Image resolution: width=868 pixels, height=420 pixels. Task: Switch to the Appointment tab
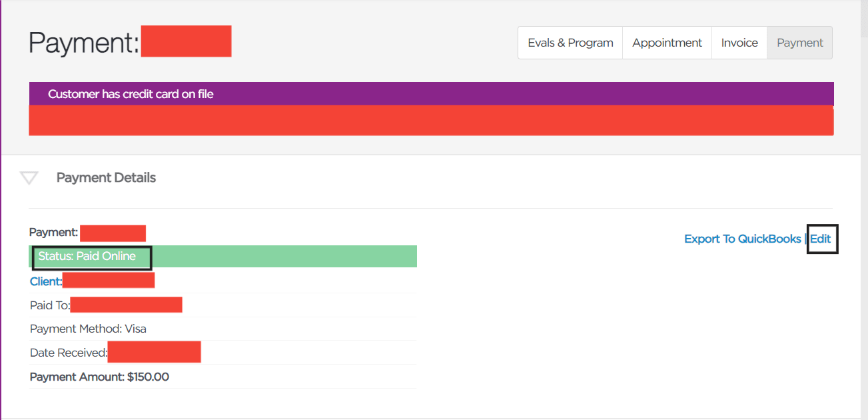tap(667, 43)
